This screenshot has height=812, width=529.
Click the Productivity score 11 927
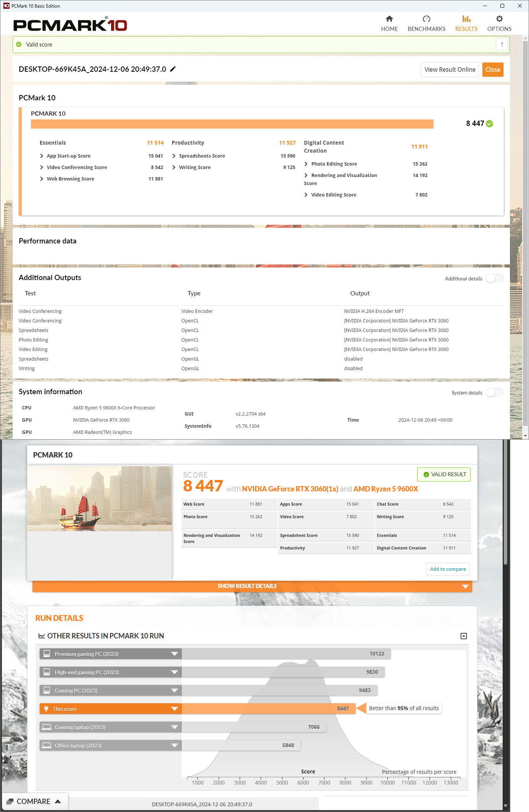coord(287,143)
